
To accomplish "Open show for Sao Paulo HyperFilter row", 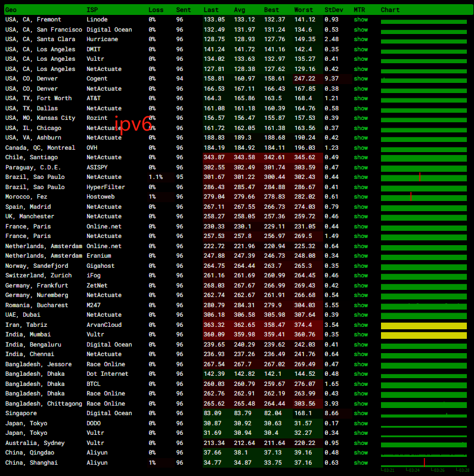I will coord(361,187).
